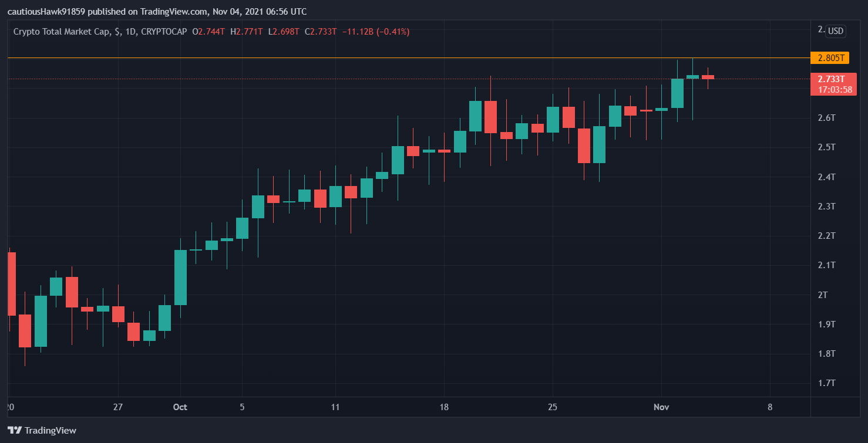Click the 17:03:58 countdown timer
868x443 pixels.
[x=832, y=90]
